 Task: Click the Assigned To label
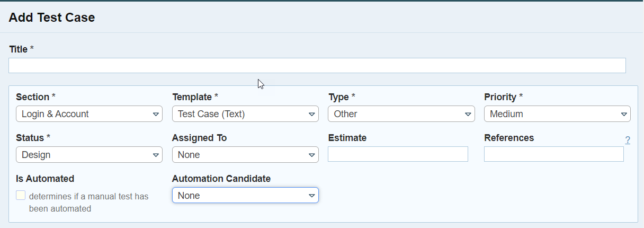click(199, 138)
